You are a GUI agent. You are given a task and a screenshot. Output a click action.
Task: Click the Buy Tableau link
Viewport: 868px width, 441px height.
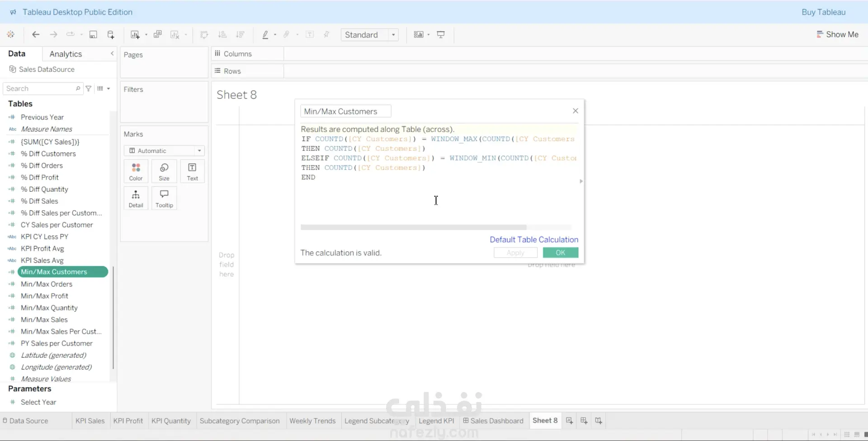[x=824, y=12]
